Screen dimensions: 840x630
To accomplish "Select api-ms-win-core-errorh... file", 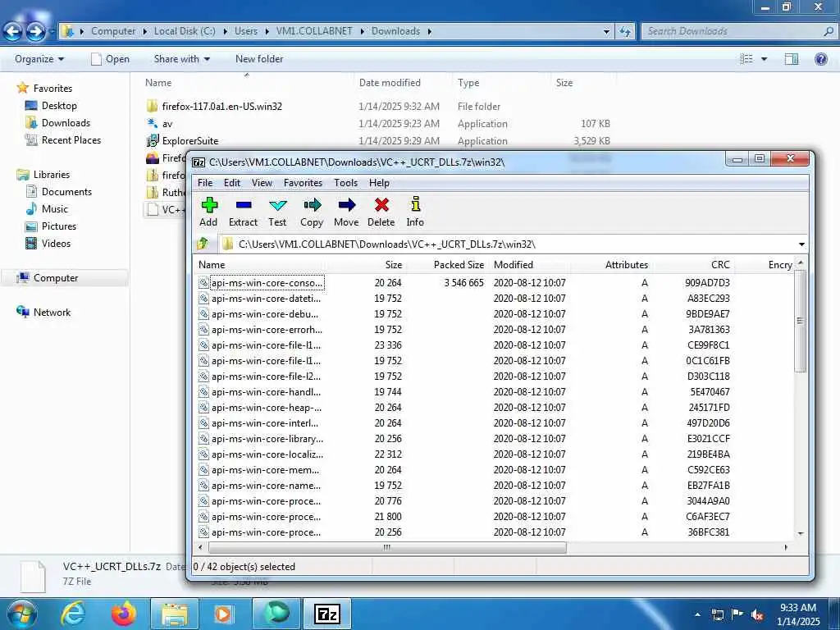I will click(267, 330).
